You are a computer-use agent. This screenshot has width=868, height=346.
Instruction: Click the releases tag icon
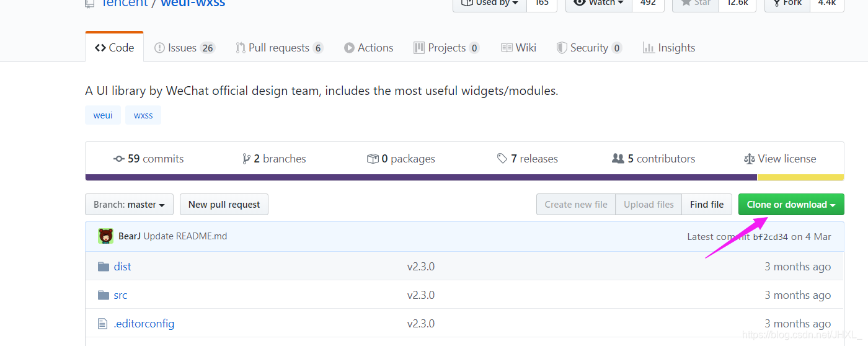coord(502,159)
